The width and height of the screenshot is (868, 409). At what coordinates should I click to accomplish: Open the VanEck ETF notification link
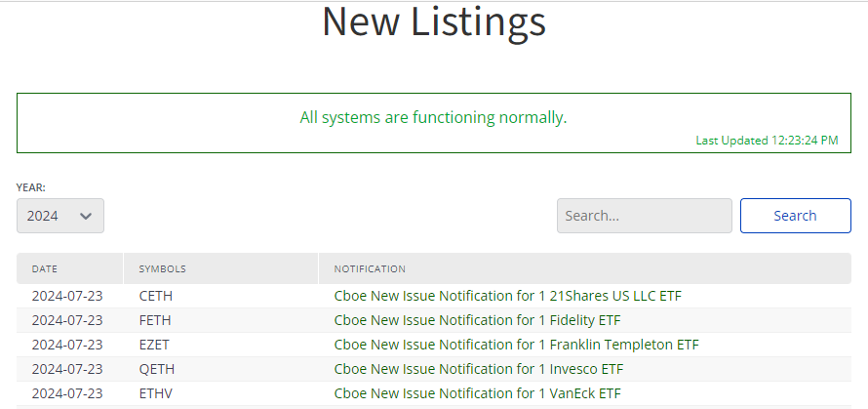[477, 393]
